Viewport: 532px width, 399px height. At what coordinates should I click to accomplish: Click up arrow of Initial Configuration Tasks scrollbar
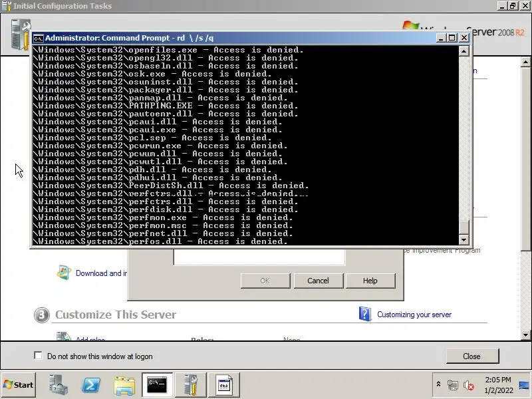click(525, 62)
